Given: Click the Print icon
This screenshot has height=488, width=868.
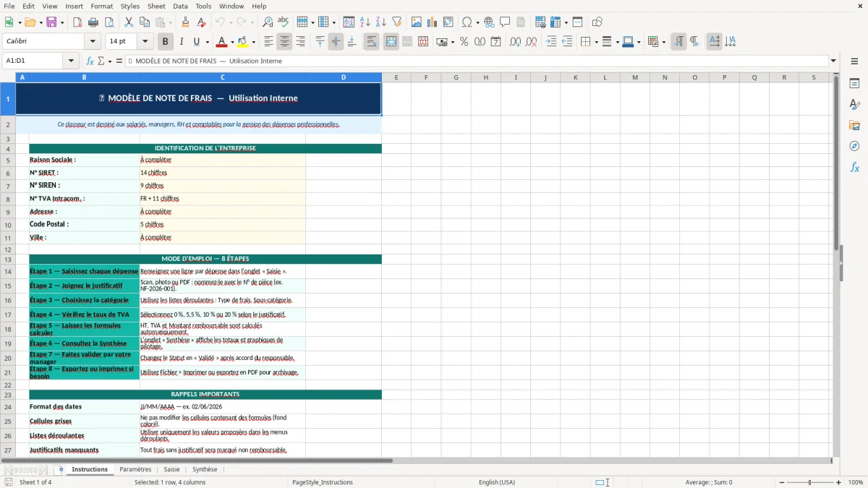Looking at the screenshot, I should click(x=93, y=22).
